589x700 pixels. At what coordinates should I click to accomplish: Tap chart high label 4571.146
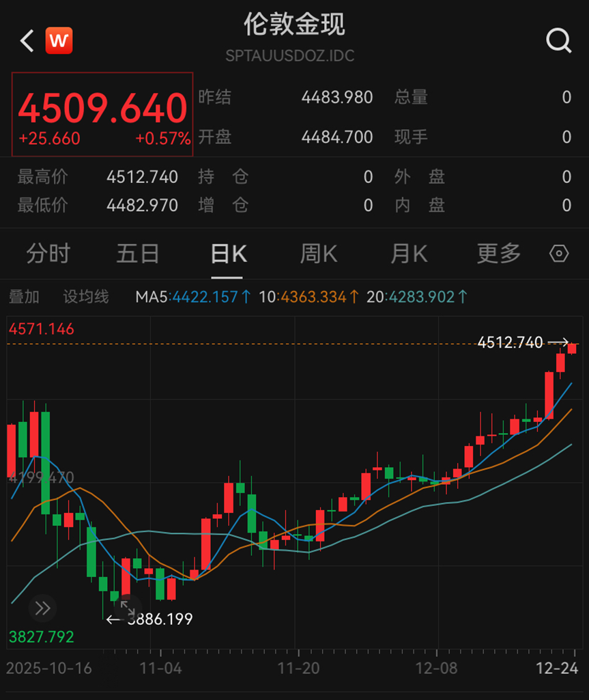tap(42, 329)
